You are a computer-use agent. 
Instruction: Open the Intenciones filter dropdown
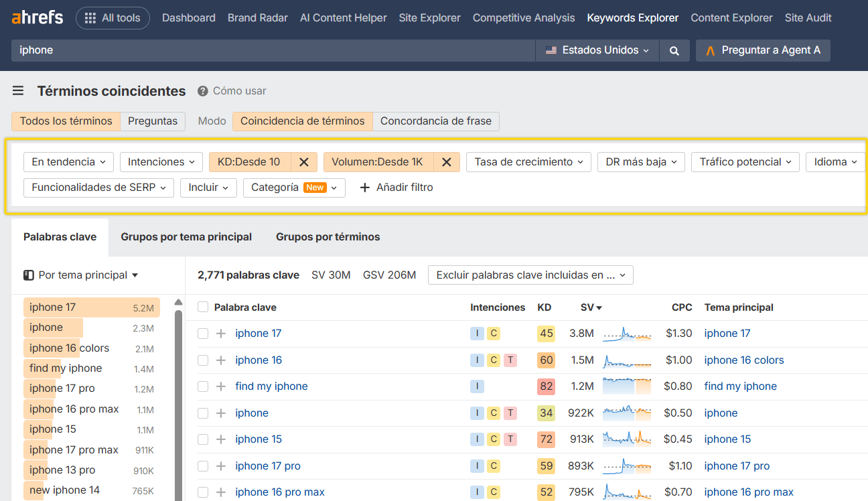(x=161, y=162)
